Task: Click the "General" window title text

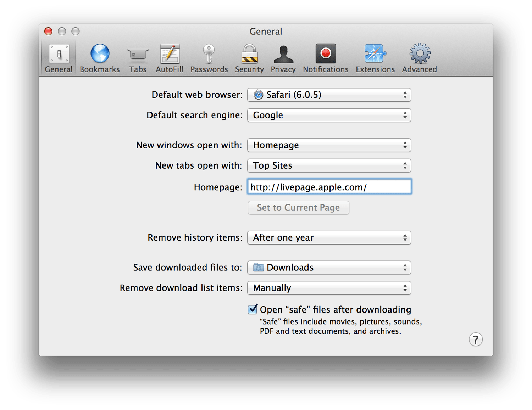Action: click(x=266, y=32)
